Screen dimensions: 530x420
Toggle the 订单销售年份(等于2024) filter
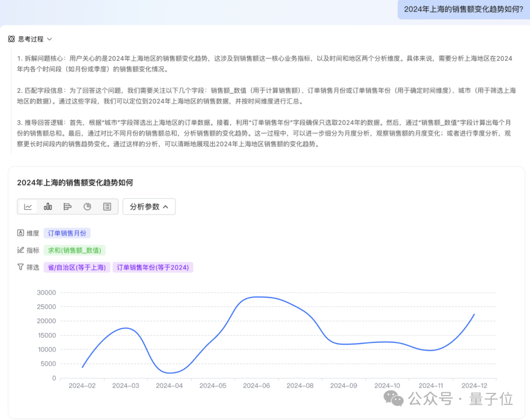pyautogui.click(x=153, y=267)
